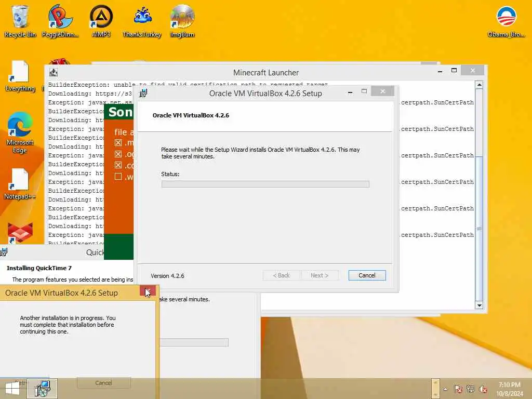Open Notepad++ desktop shortcut
The width and height of the screenshot is (532, 399).
tap(20, 184)
